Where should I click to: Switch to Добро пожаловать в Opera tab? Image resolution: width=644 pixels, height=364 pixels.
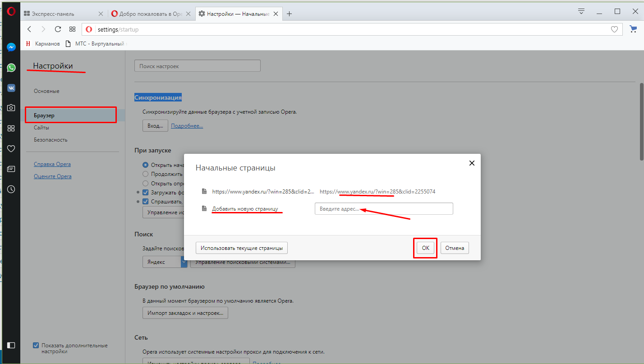click(x=152, y=14)
